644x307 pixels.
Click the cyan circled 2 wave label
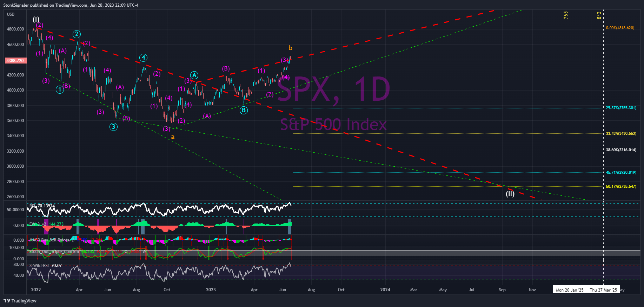77,34
